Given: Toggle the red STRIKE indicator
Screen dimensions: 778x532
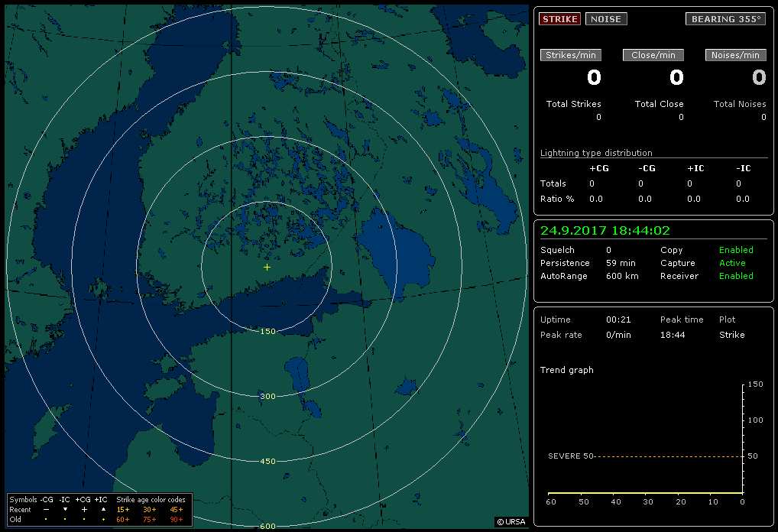Looking at the screenshot, I should point(559,19).
